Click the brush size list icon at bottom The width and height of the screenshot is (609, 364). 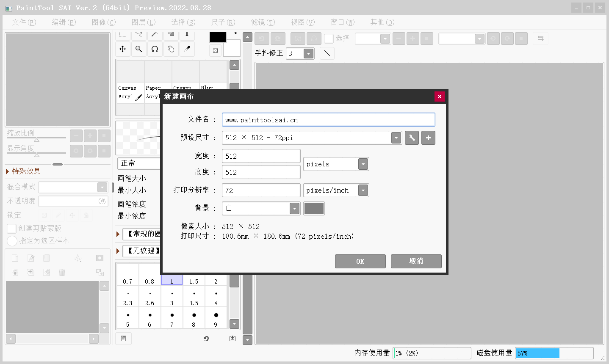pyautogui.click(x=123, y=338)
